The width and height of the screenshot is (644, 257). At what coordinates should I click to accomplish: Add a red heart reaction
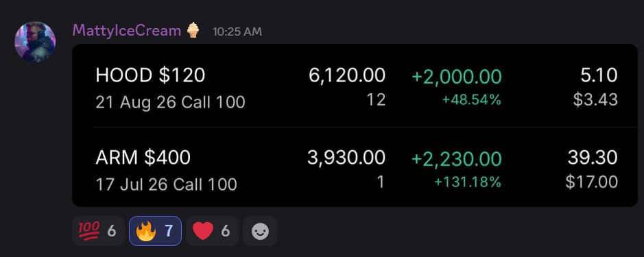[x=212, y=231]
